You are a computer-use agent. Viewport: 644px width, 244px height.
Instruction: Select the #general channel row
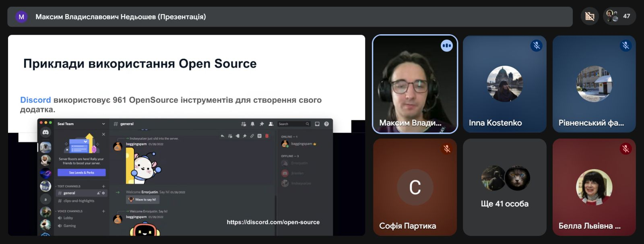(x=81, y=193)
